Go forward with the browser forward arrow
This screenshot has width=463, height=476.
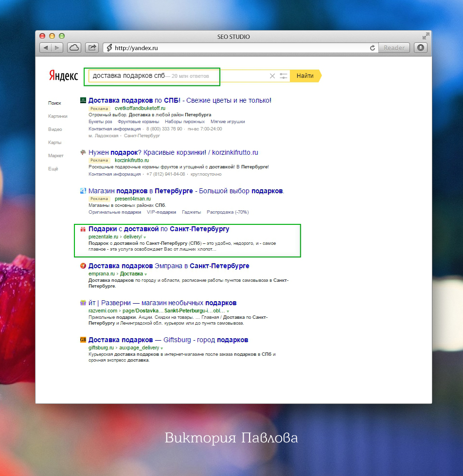pyautogui.click(x=57, y=48)
